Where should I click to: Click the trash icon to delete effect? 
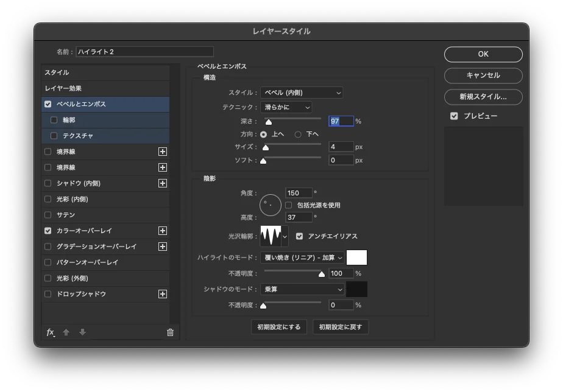[170, 332]
